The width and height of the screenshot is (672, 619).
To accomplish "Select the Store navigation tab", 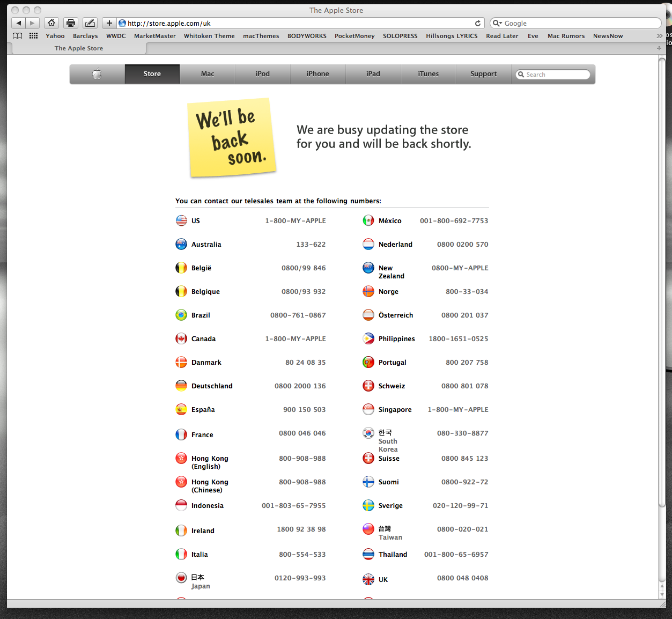I will (x=152, y=74).
